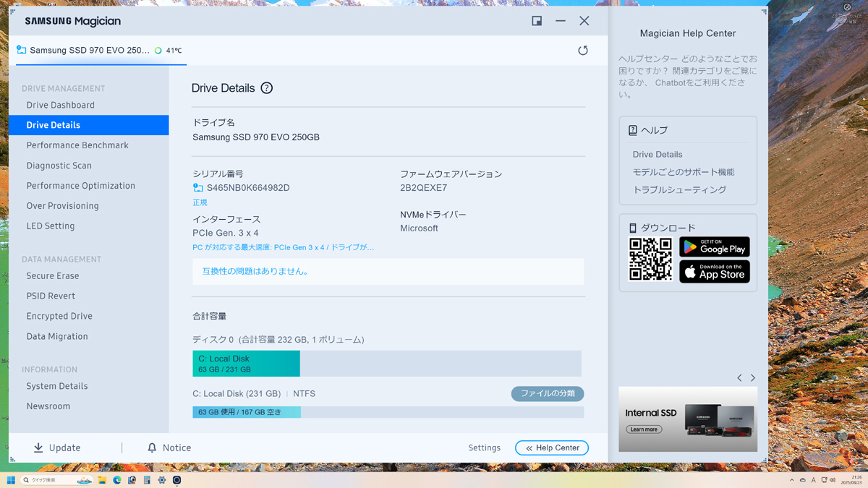Open Calculator from the taskbar

[x=147, y=480]
